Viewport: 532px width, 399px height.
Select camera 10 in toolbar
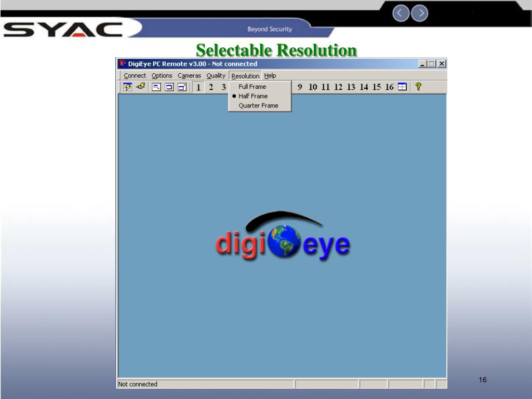(x=312, y=87)
